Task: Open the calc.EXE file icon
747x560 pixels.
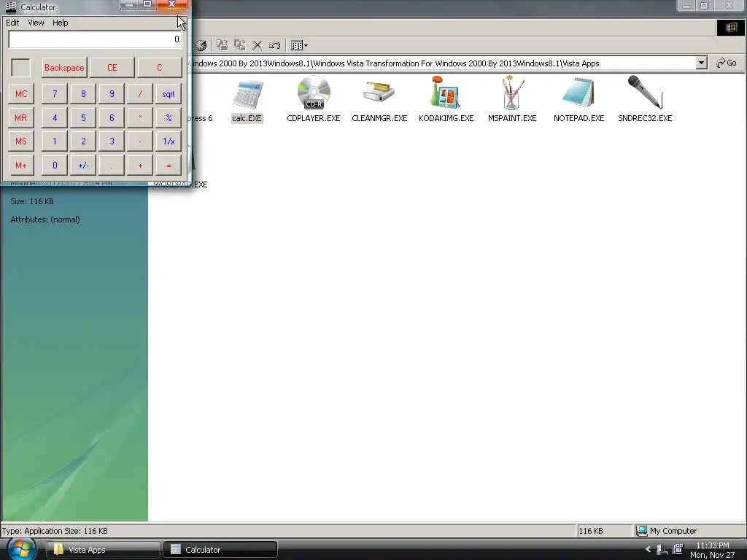Action: tap(247, 94)
